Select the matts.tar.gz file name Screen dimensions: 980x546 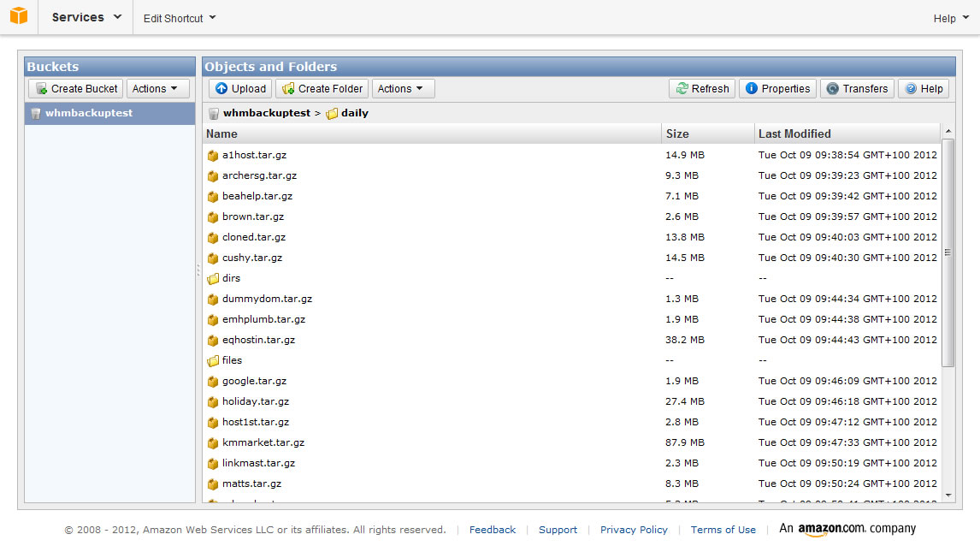[252, 484]
